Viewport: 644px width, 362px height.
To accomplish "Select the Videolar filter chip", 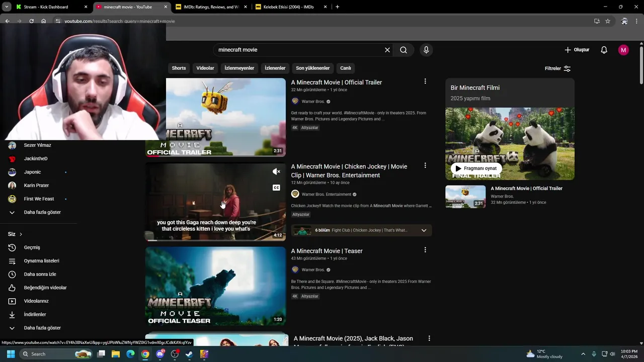I will tap(205, 68).
